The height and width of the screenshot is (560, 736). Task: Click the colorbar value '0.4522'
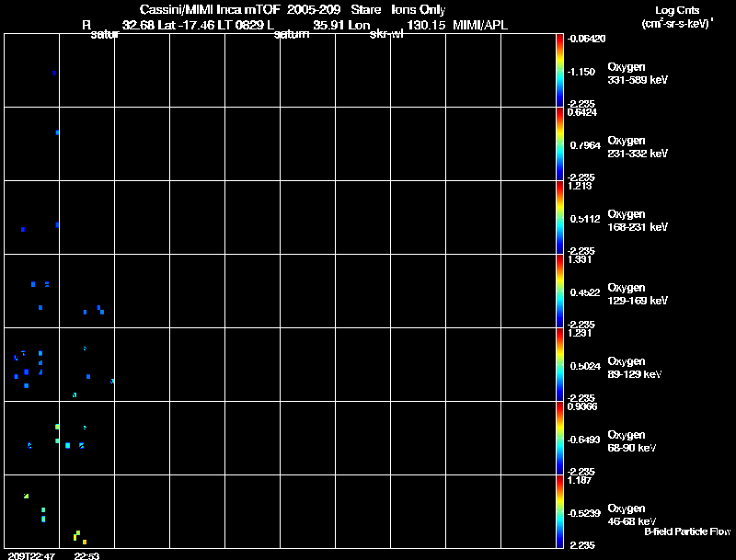click(x=585, y=292)
